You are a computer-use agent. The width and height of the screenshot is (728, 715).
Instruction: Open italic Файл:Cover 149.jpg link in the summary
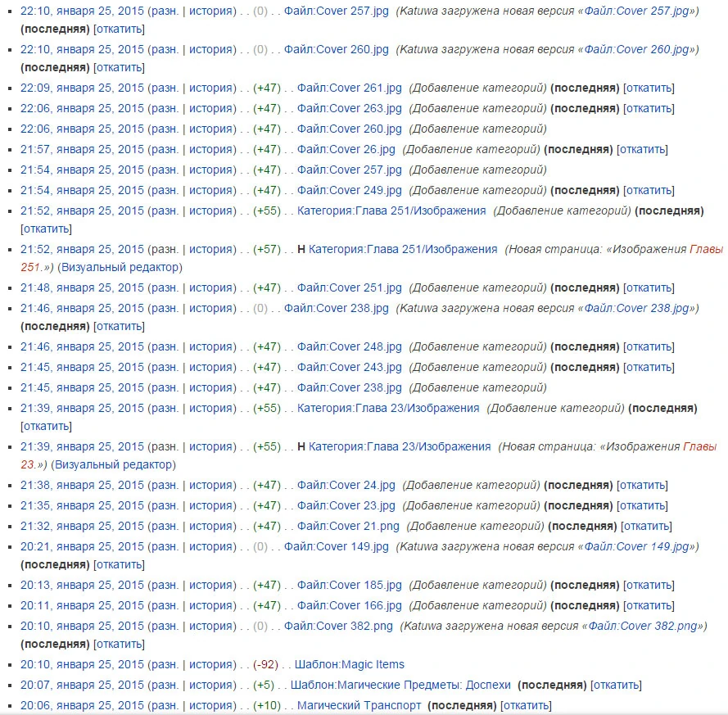point(636,546)
